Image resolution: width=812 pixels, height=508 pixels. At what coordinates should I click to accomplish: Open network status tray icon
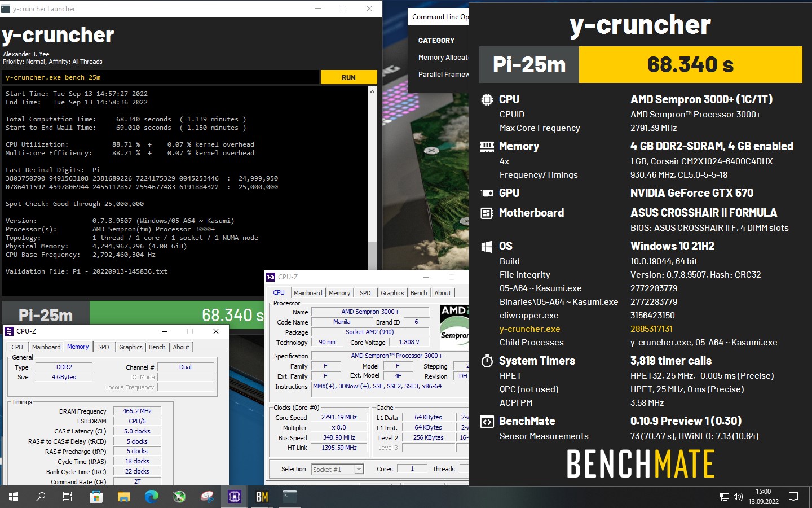[725, 497]
